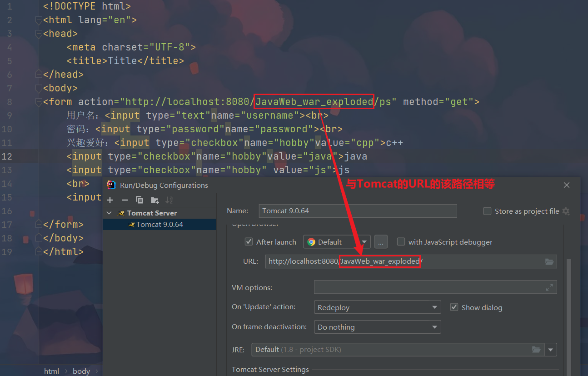Copy configuration icon in dialog toolbar
The width and height of the screenshot is (588, 376).
pos(140,200)
